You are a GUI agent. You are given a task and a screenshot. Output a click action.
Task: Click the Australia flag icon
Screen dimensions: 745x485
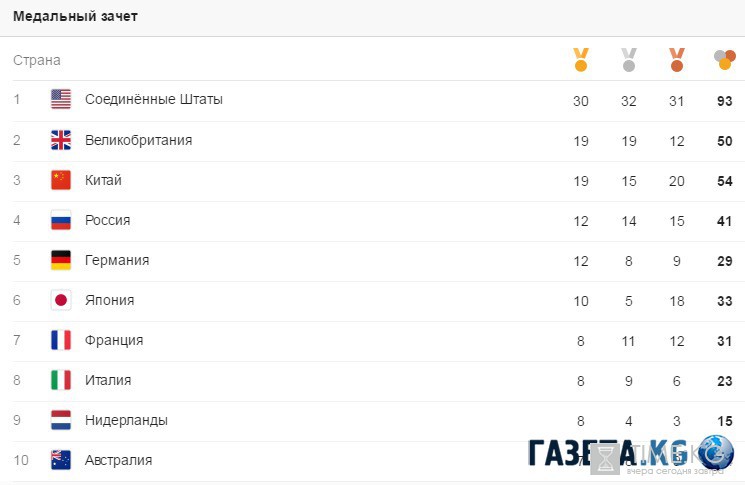61,460
